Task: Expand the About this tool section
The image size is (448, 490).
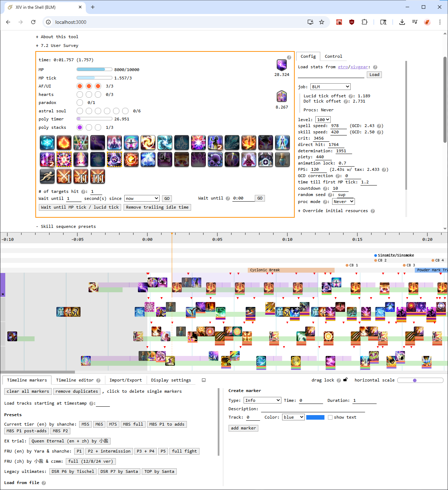Action: pos(57,37)
